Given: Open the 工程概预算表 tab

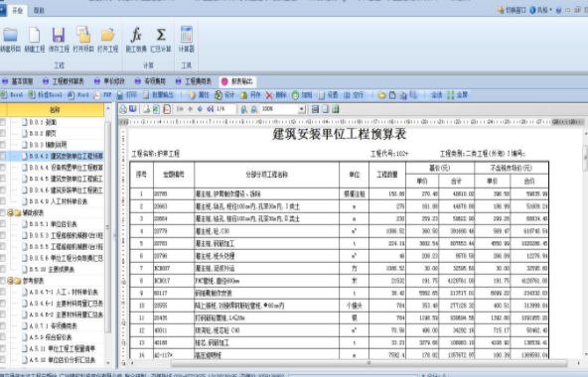Looking at the screenshot, I should pyautogui.click(x=64, y=81).
